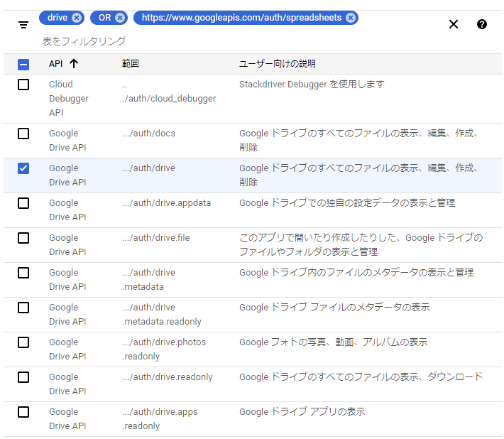Tick the .../auth/drive.file scope checkbox
Image resolution: width=504 pixels, height=439 pixels.
[23, 238]
